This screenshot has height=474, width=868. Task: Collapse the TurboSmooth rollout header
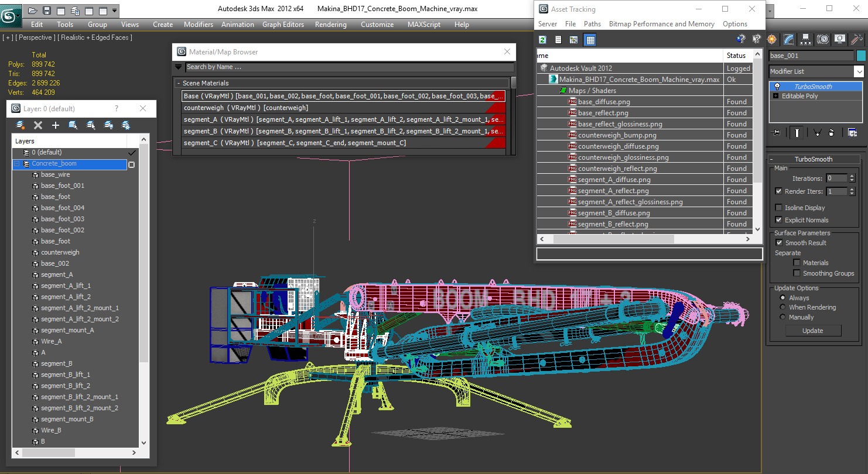814,159
